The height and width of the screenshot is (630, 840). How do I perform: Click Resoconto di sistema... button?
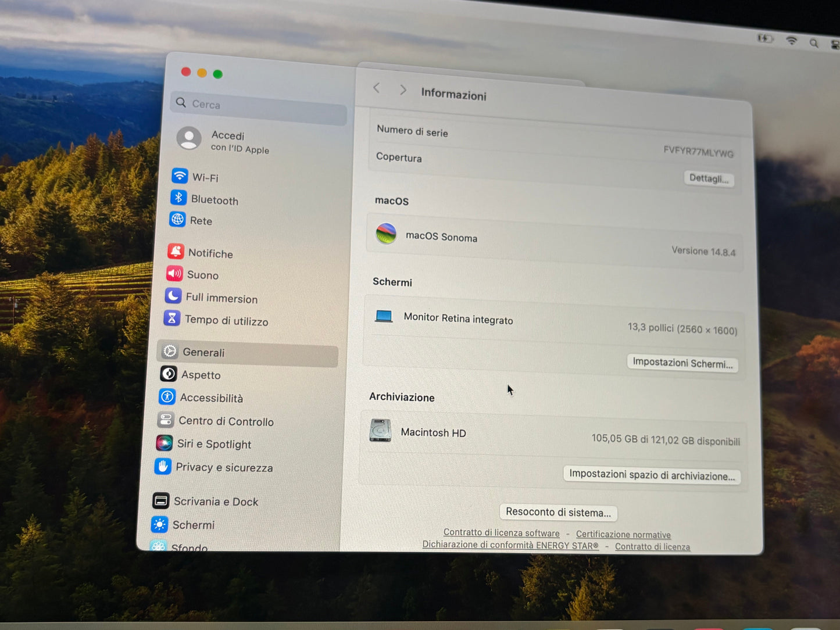pyautogui.click(x=558, y=512)
